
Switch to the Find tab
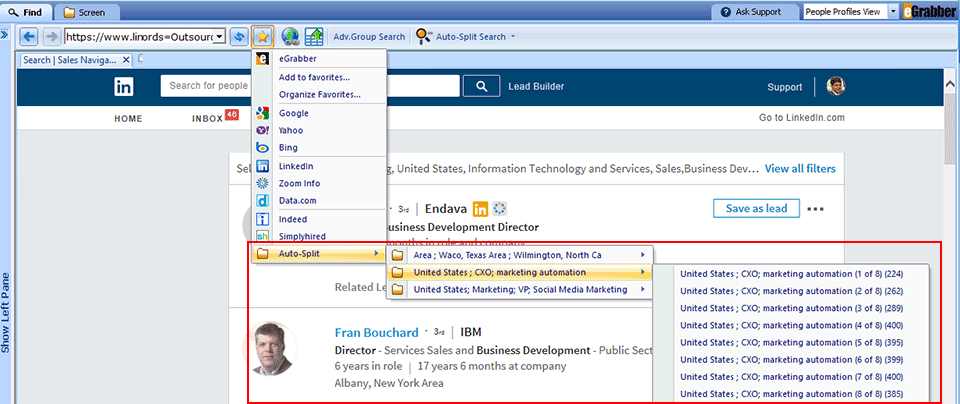tap(26, 12)
